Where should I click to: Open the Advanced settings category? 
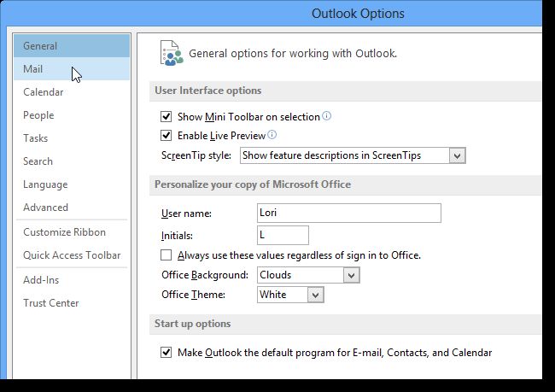[x=45, y=208]
